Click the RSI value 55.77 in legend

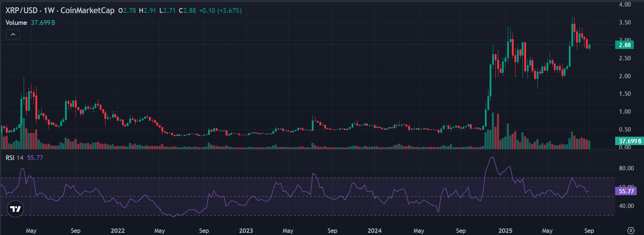[x=35, y=158]
